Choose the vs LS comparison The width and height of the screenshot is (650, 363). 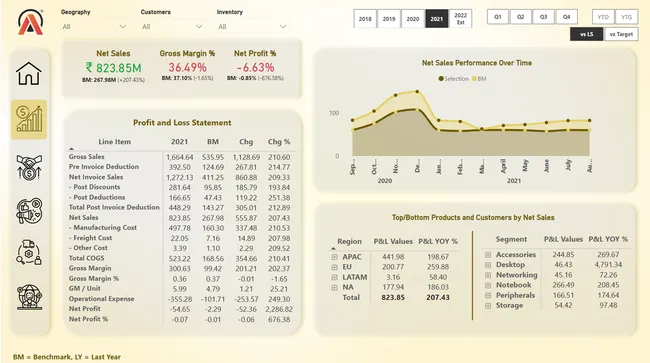click(x=587, y=34)
